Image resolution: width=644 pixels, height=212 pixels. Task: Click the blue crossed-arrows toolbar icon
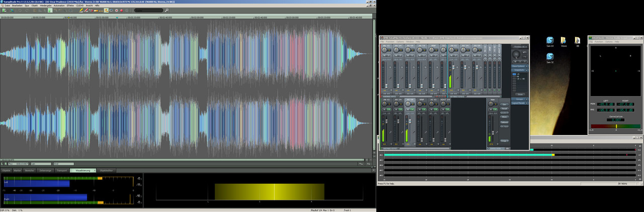(x=12, y=10)
